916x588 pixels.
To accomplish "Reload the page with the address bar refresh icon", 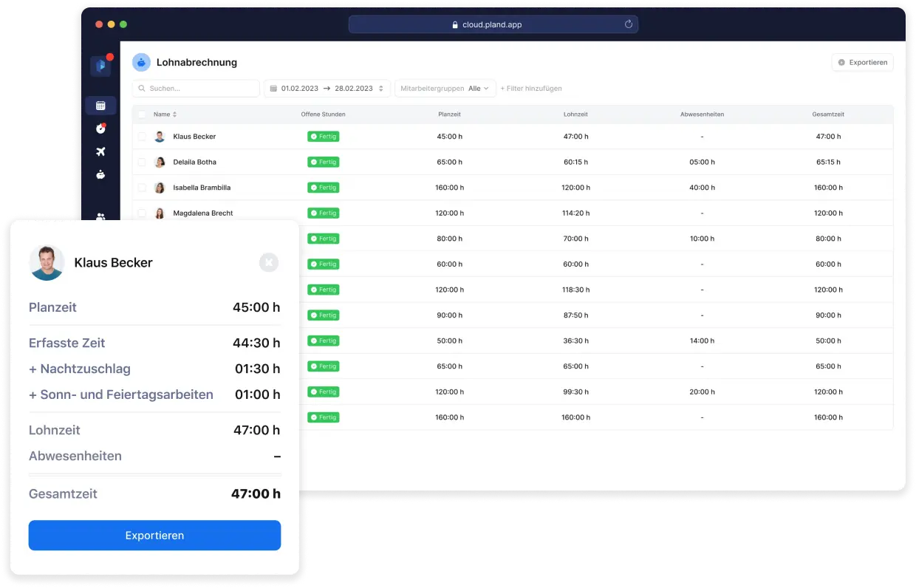I will click(x=629, y=24).
